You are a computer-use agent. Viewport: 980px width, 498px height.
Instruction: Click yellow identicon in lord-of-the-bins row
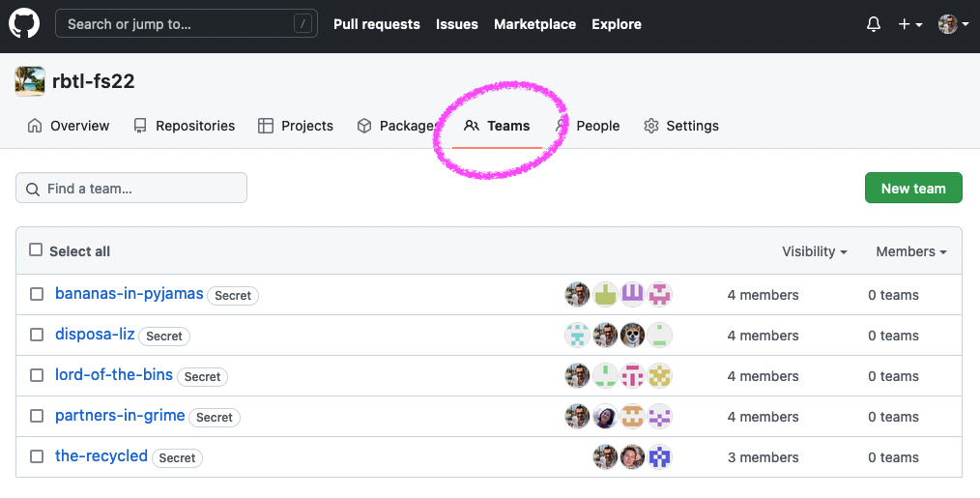[x=659, y=376]
